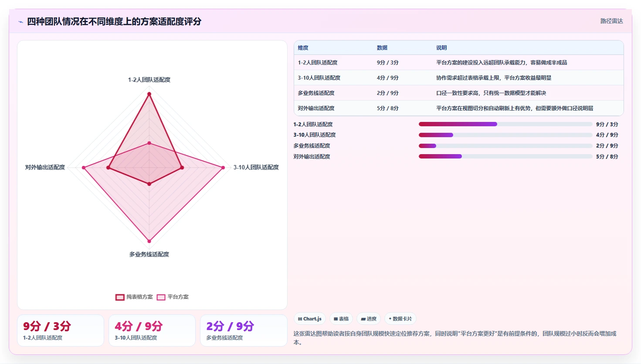Viewport: 641px width, 364px height.
Task: Click the 多业务线适配度 progress bar
Action: tap(505, 146)
